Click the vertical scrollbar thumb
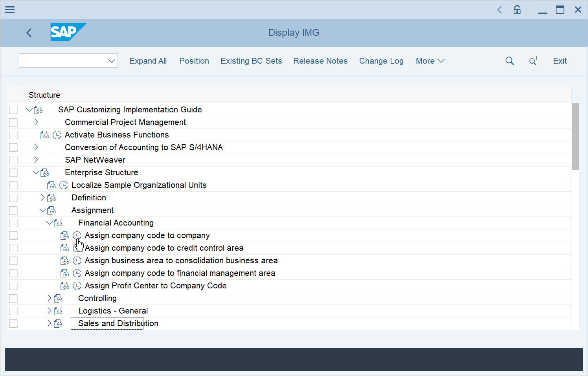The image size is (588, 376). [x=575, y=136]
